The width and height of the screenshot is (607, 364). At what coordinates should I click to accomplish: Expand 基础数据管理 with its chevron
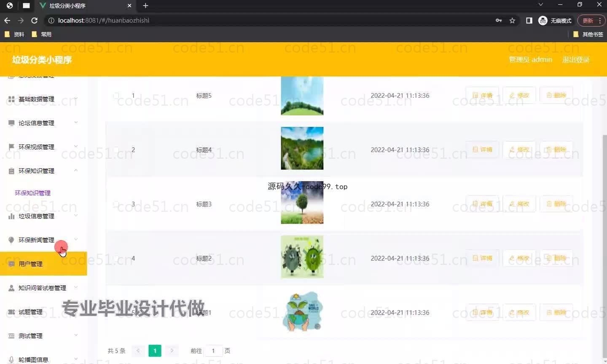[76, 99]
